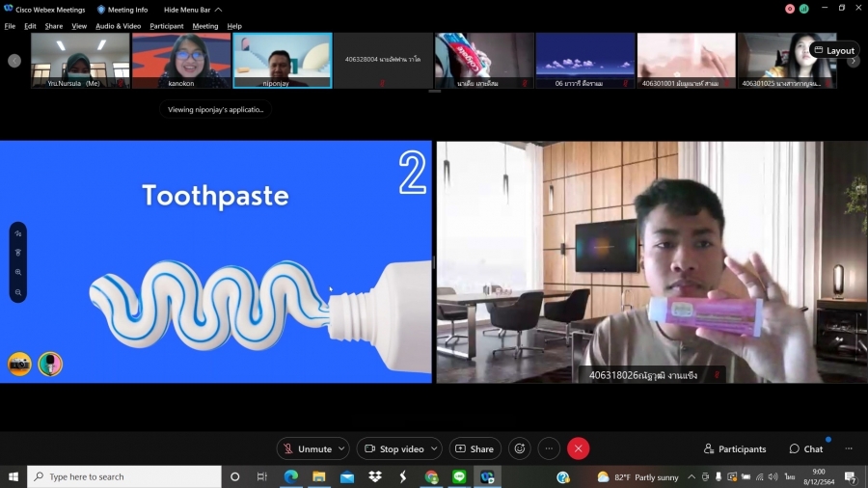The image size is (868, 488).
Task: Open the Audio & Video menu
Action: tap(118, 26)
